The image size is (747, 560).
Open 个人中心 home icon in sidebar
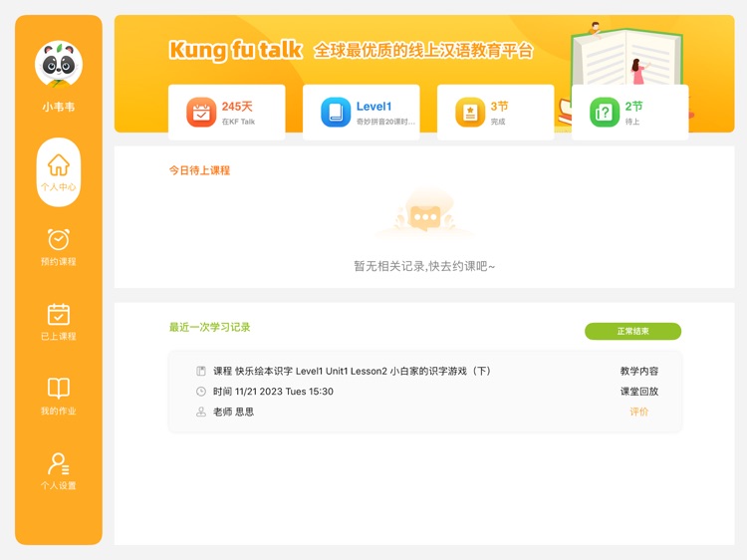click(59, 164)
